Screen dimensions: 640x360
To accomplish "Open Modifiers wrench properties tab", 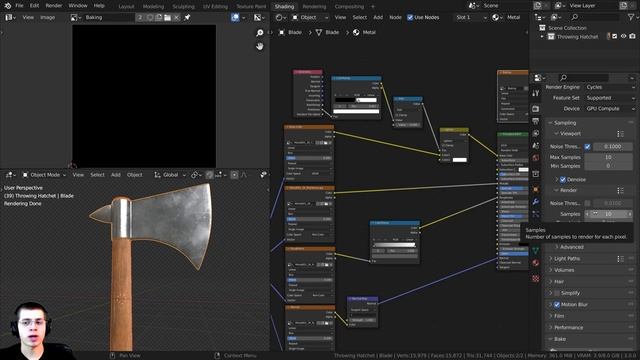I will (x=536, y=202).
